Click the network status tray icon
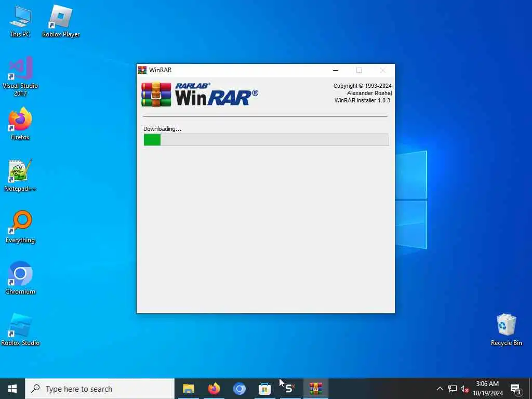The width and height of the screenshot is (532, 399). tap(453, 389)
